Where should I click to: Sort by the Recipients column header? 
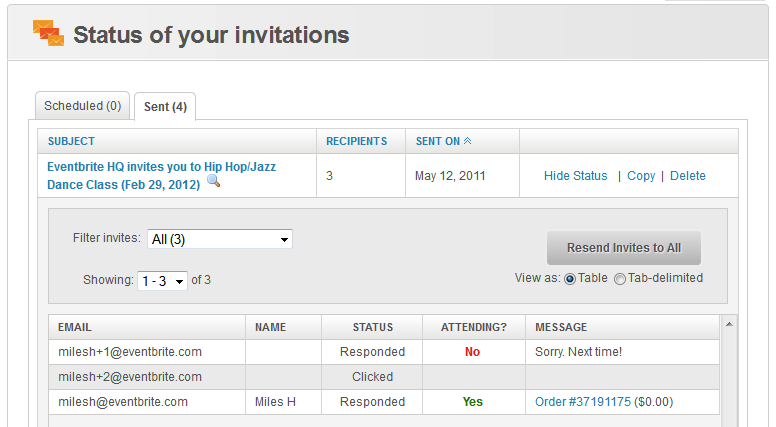356,141
